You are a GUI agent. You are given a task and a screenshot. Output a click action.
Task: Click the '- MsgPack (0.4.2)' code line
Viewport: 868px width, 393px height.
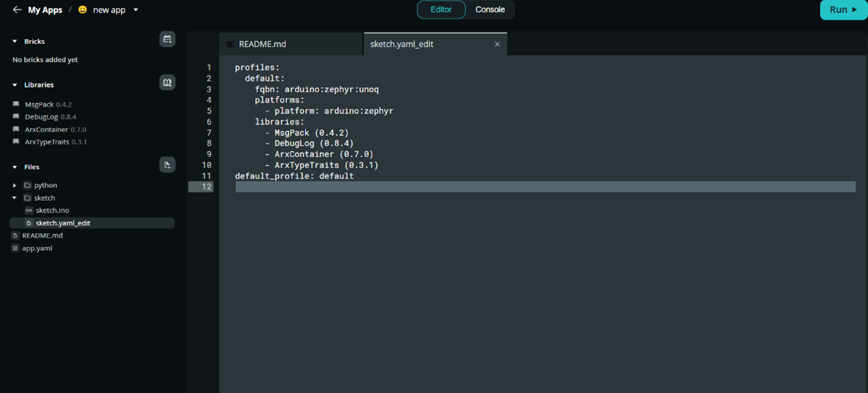pos(307,133)
